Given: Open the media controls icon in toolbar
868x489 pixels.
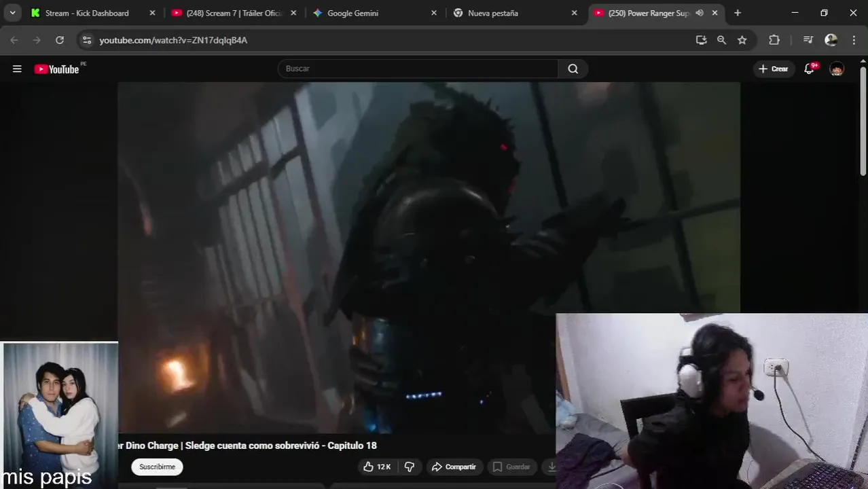Looking at the screenshot, I should (808, 40).
